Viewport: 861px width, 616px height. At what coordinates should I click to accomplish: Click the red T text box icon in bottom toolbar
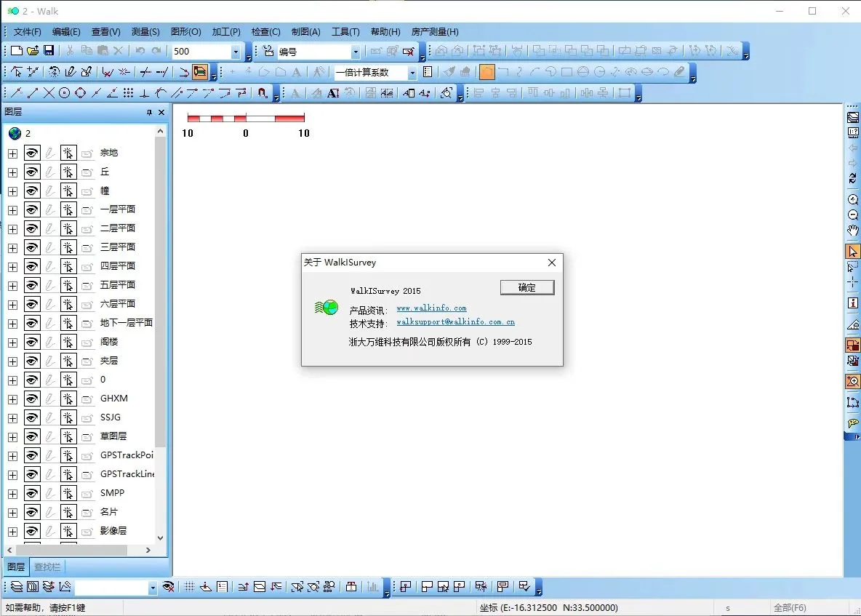coord(351,587)
